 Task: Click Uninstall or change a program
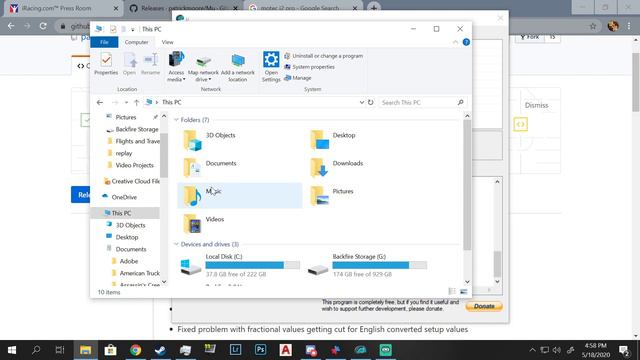[x=323, y=56]
